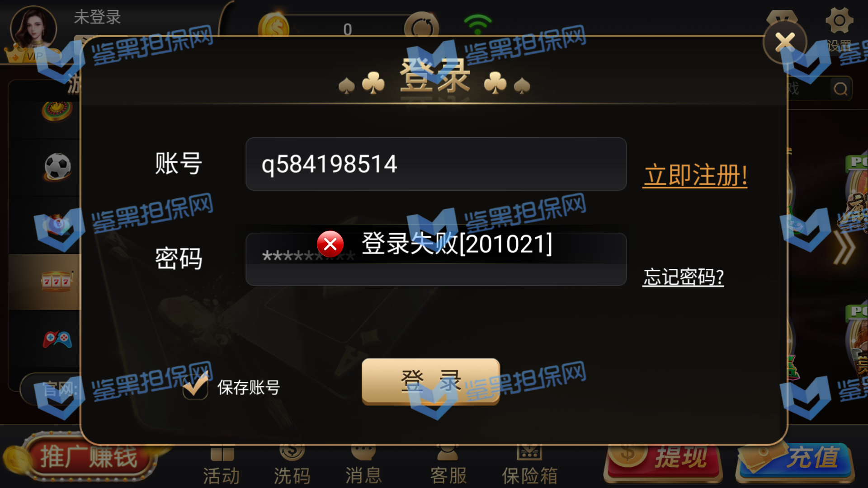Focus the 密码 password field
The height and width of the screenshot is (488, 868).
point(436,259)
